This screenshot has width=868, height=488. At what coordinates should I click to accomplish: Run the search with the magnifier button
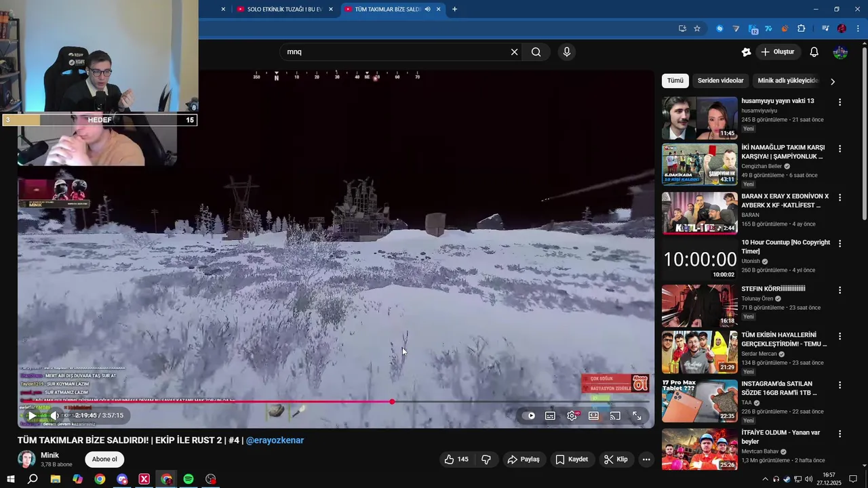pyautogui.click(x=536, y=52)
